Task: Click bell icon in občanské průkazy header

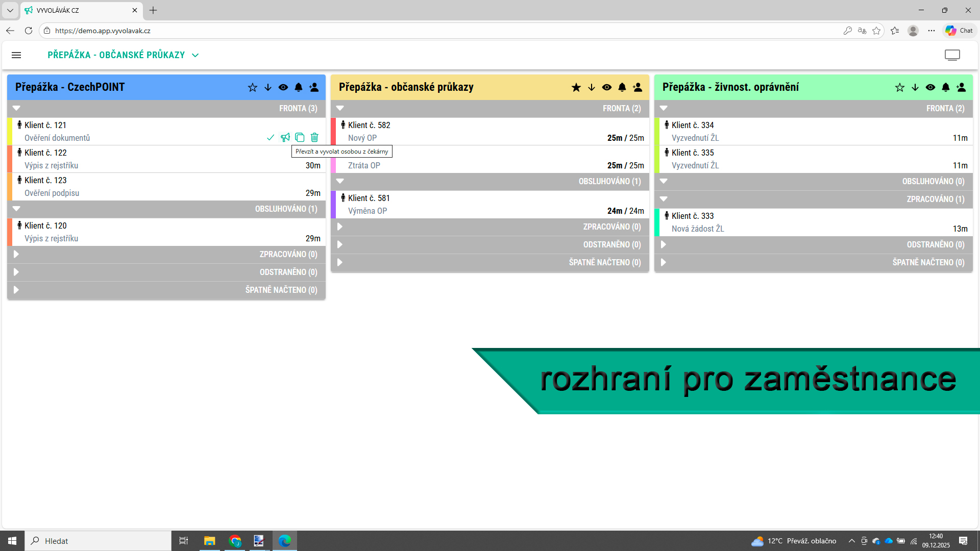Action: (x=622, y=87)
